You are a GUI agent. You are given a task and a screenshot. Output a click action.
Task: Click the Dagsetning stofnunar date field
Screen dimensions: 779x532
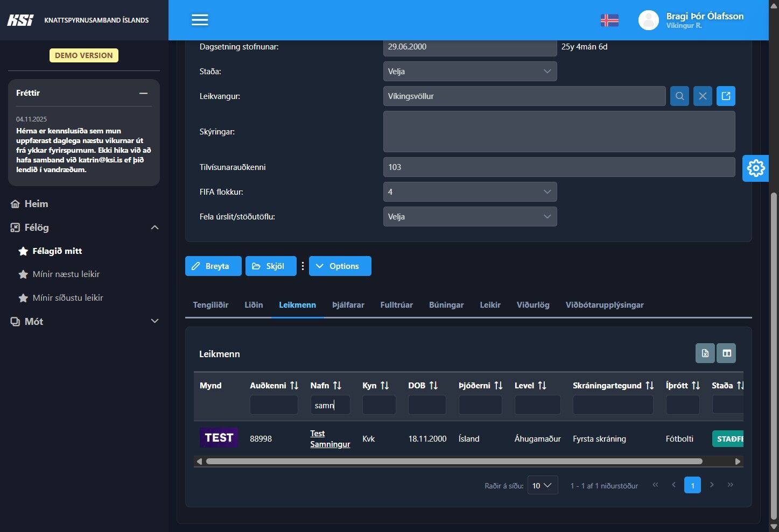pos(470,47)
